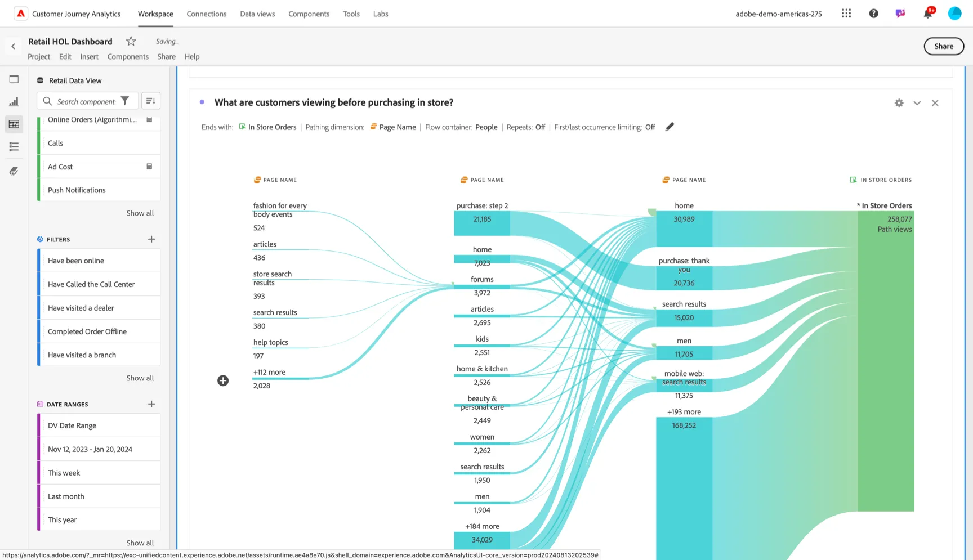This screenshot has width=973, height=560.
Task: Open the help question mark icon
Action: tap(873, 14)
